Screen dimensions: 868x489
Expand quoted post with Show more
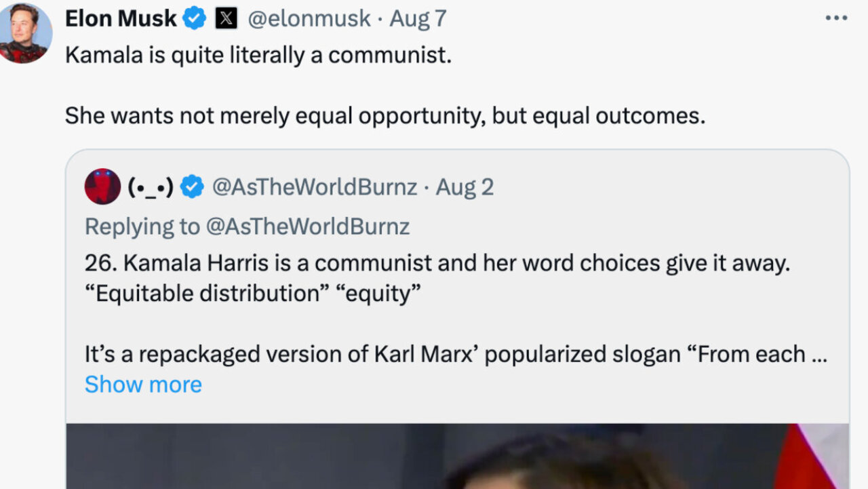tap(143, 385)
